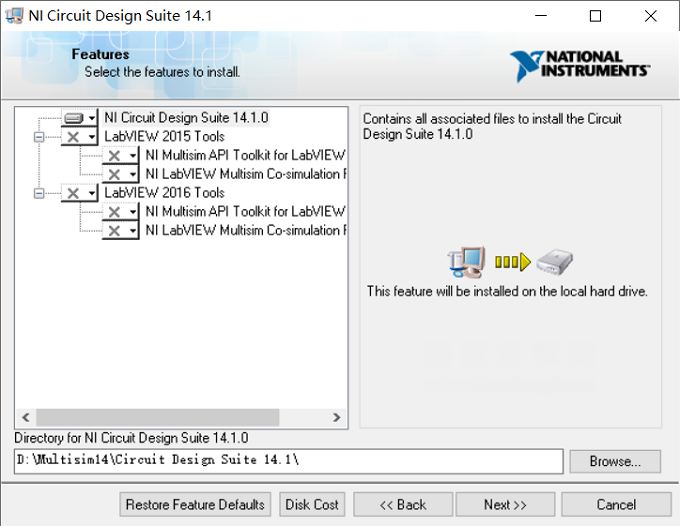
Task: Click the Restore Feature Defaults button
Action: click(195, 504)
